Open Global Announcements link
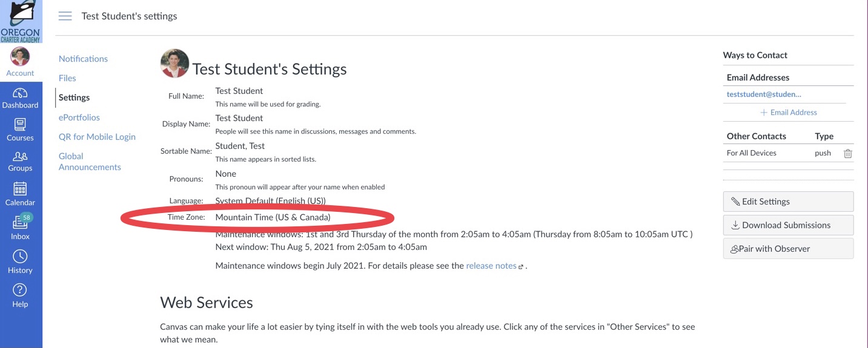Viewport: 868px width, 348px height. click(x=90, y=162)
